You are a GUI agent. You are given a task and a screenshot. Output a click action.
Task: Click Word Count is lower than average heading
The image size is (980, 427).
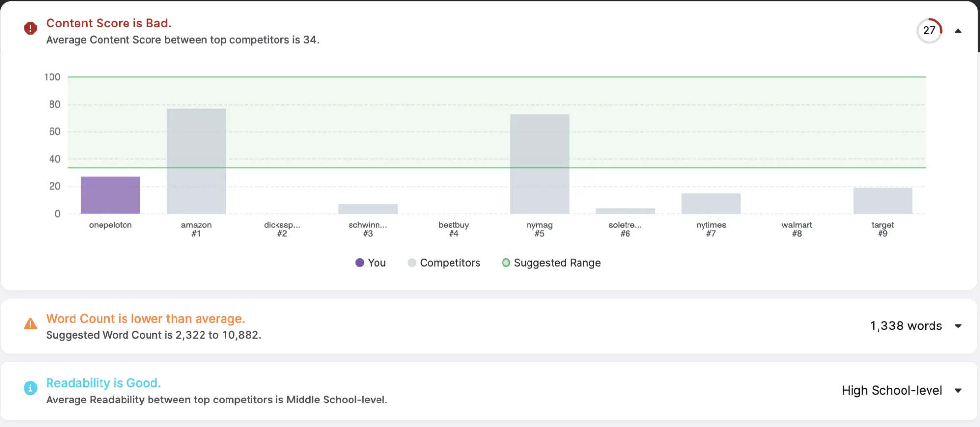pos(146,319)
